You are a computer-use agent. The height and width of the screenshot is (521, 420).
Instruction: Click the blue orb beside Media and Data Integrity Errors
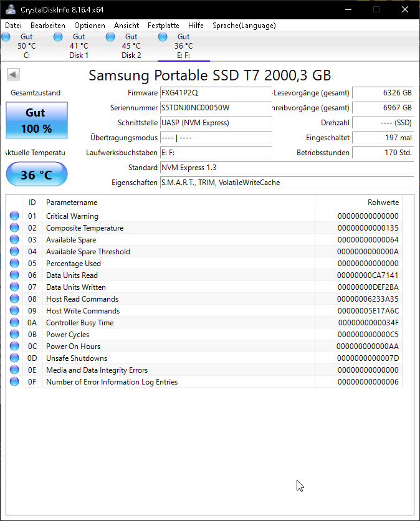coord(14,370)
